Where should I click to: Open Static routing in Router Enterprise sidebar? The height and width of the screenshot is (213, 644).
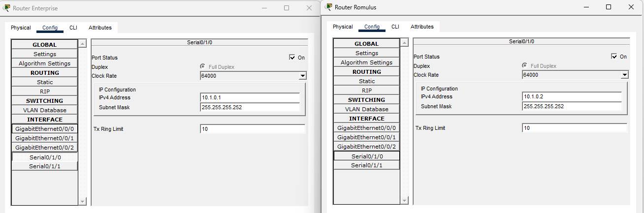(45, 82)
